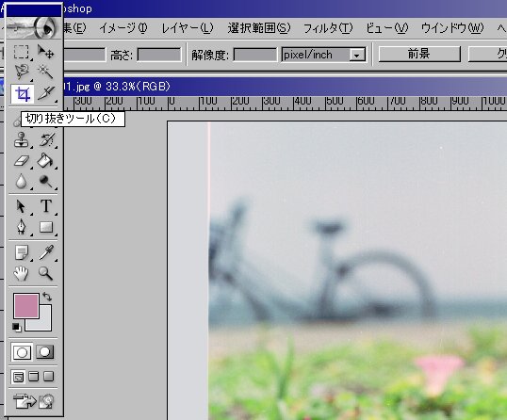507x420 pixels.
Task: Open the pink foreground color swatch
Action: pos(25,306)
